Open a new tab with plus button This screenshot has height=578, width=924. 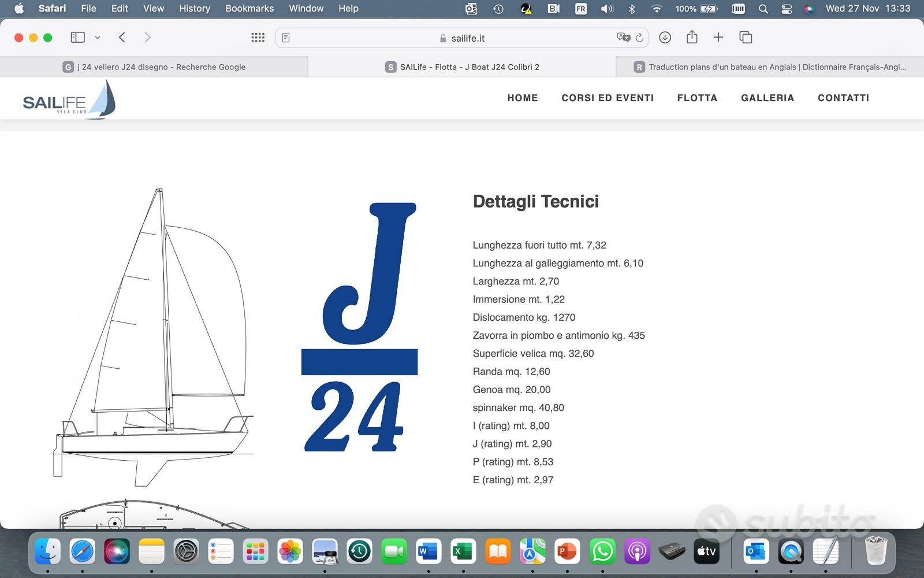718,38
